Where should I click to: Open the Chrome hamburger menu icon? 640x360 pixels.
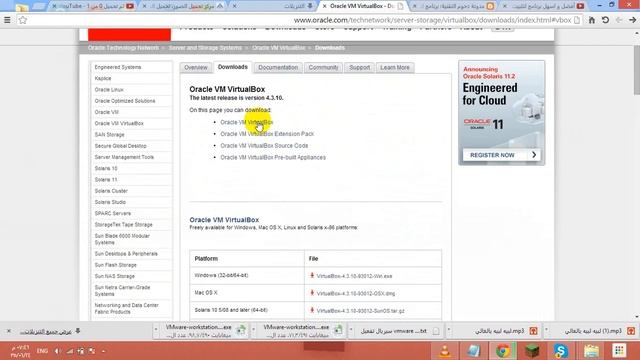point(7,20)
